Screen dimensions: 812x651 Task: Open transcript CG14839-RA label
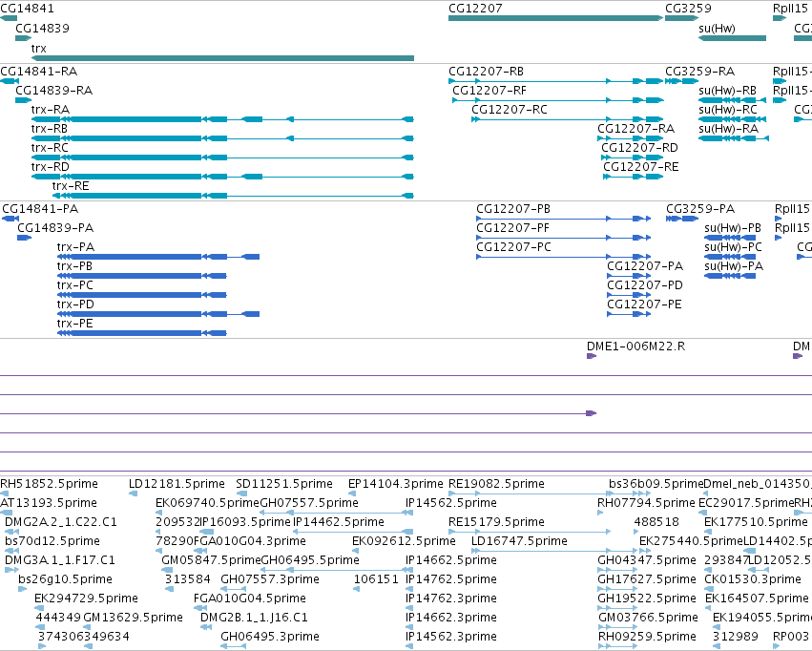click(54, 90)
